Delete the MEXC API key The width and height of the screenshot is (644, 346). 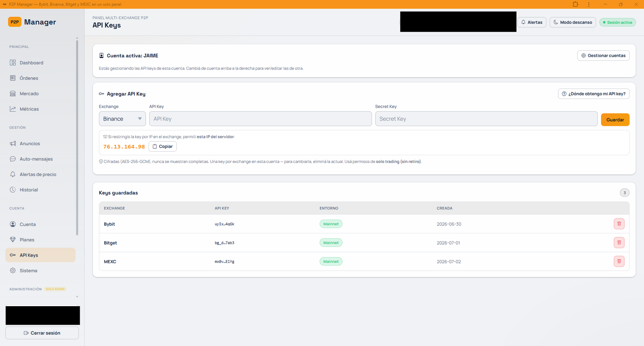point(619,262)
